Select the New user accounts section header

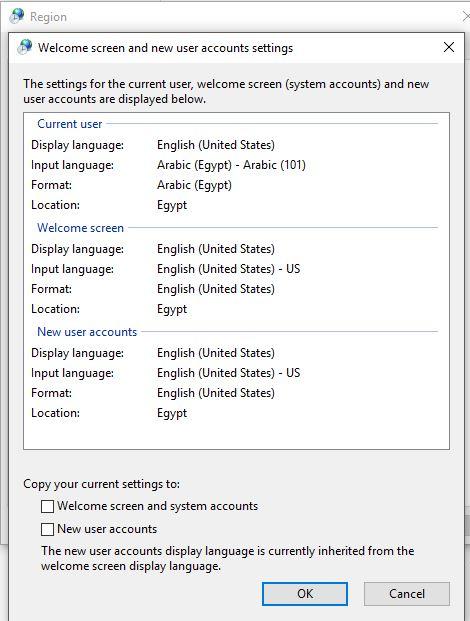[x=87, y=331]
